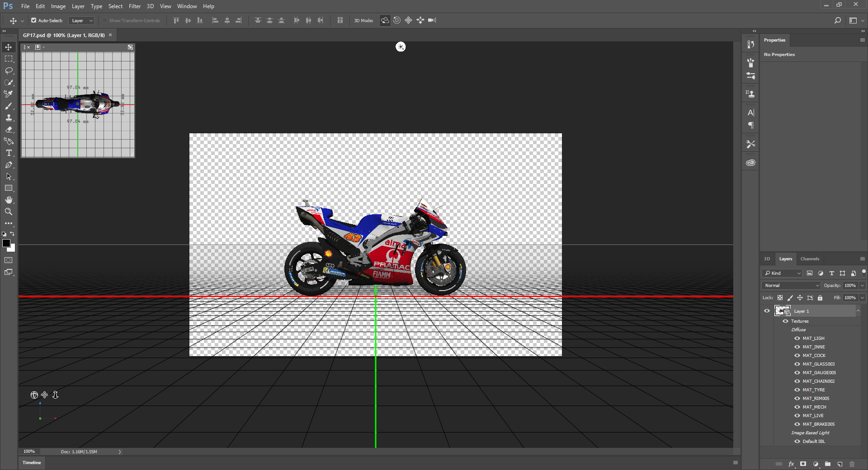This screenshot has height=470, width=868.
Task: Click the secondary view thumbnail of bike
Action: pos(78,104)
